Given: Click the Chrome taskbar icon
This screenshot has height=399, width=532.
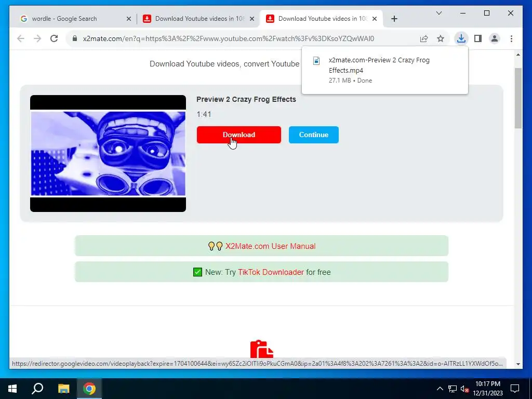Looking at the screenshot, I should (89, 389).
